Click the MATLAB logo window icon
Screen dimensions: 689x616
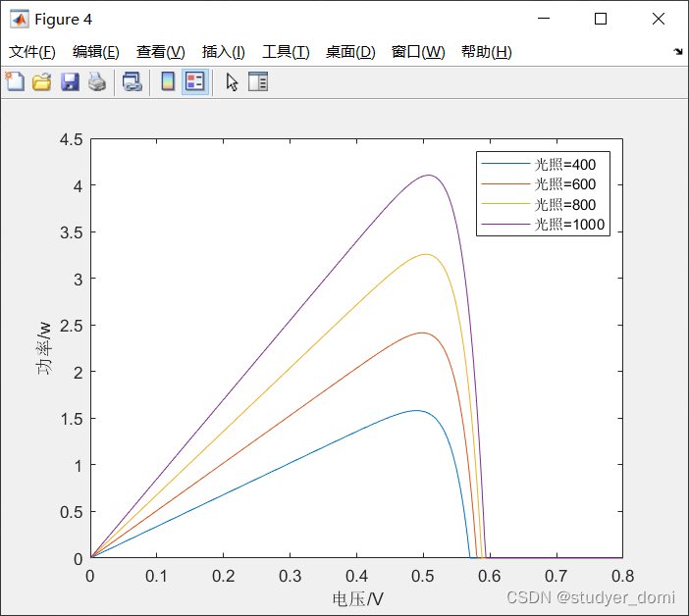[x=20, y=19]
